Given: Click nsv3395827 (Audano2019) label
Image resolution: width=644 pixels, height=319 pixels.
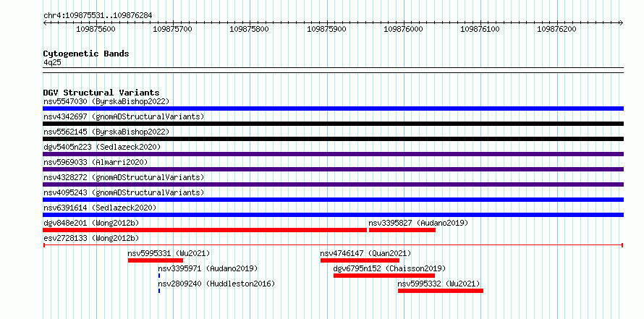Looking at the screenshot, I should 418,223.
